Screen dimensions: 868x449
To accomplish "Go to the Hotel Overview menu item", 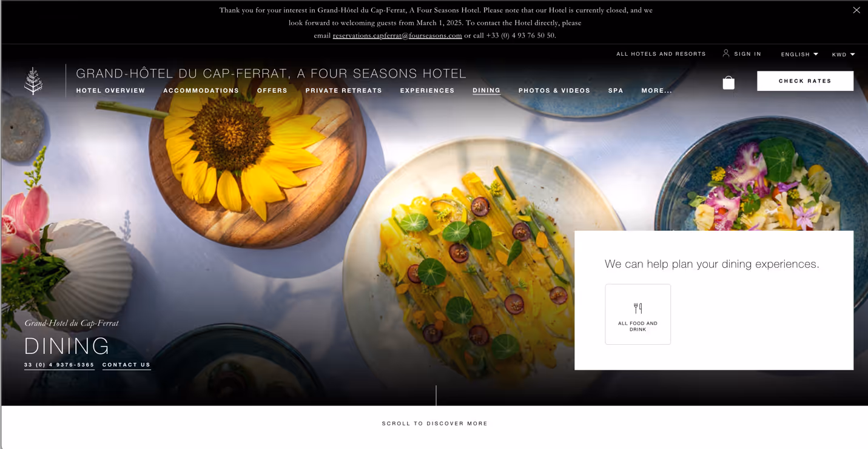I will tap(110, 91).
